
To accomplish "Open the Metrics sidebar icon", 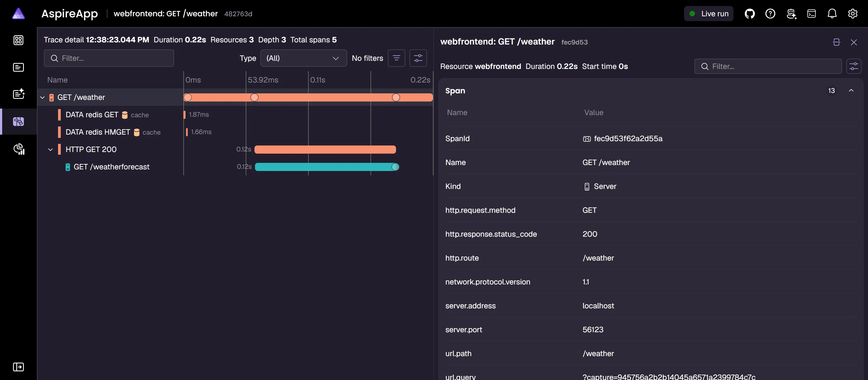I will coord(19,149).
